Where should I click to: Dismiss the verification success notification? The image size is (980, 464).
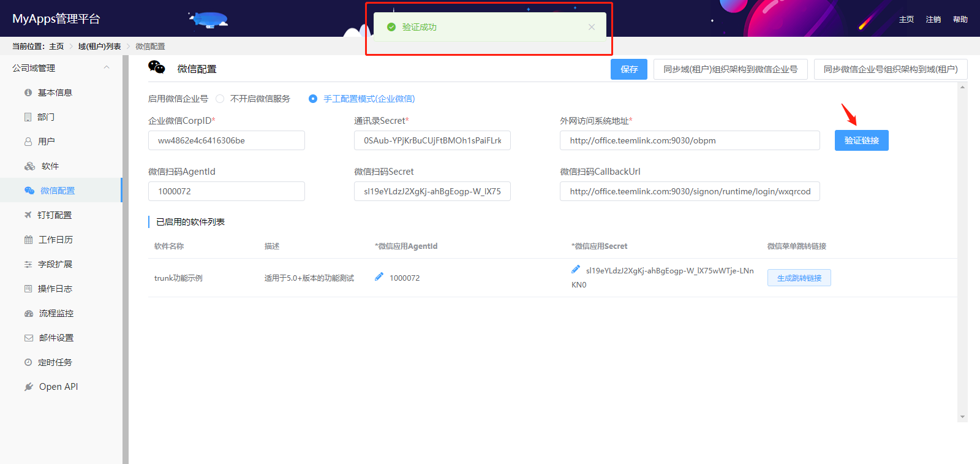point(591,27)
